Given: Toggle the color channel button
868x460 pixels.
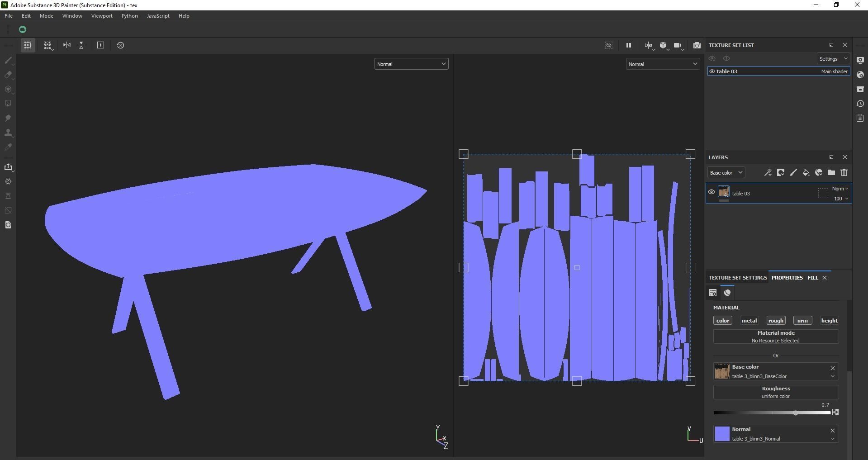Looking at the screenshot, I should coord(723,321).
